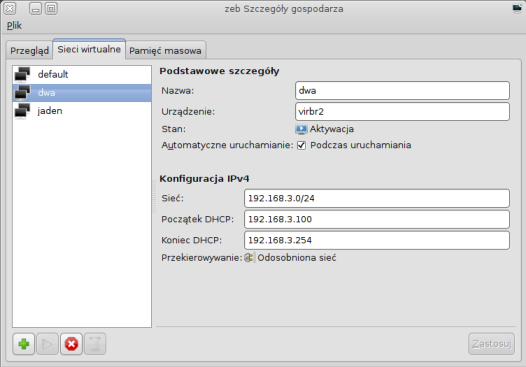
Task: Select the default network row text
Action: point(53,74)
